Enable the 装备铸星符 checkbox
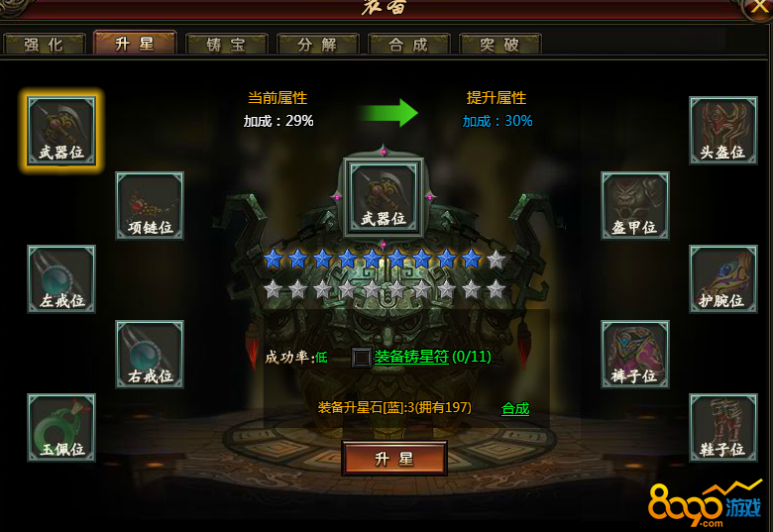 pyautogui.click(x=361, y=357)
